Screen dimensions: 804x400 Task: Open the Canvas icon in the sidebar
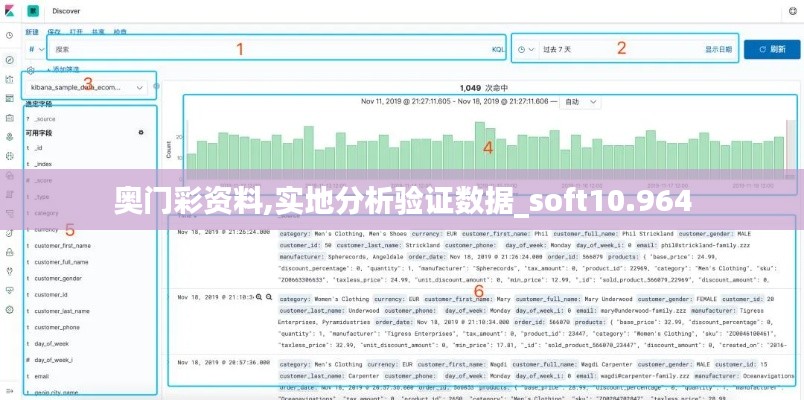pos(9,117)
